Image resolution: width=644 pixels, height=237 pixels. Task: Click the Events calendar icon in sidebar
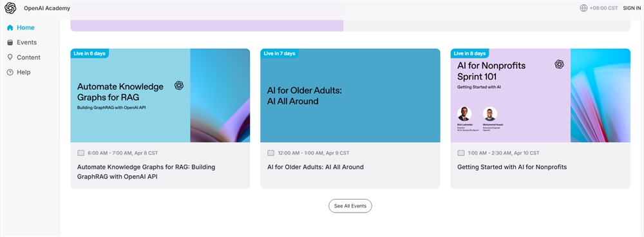pyautogui.click(x=10, y=43)
